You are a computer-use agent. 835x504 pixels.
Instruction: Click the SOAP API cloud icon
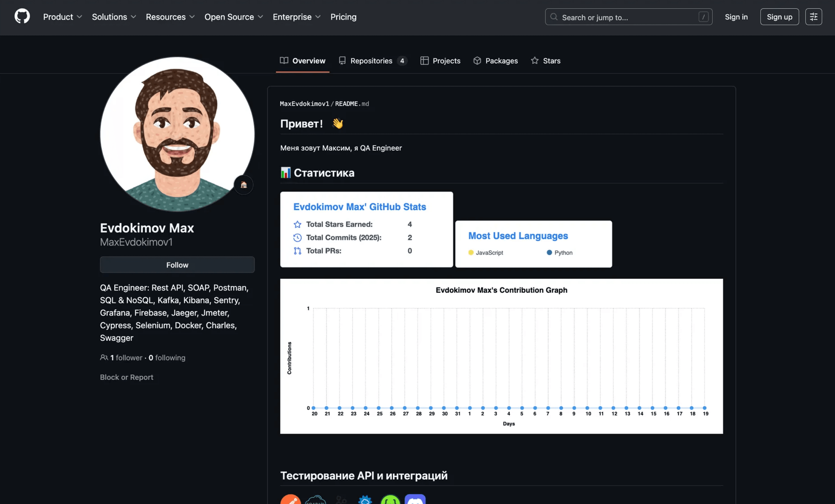(315, 500)
